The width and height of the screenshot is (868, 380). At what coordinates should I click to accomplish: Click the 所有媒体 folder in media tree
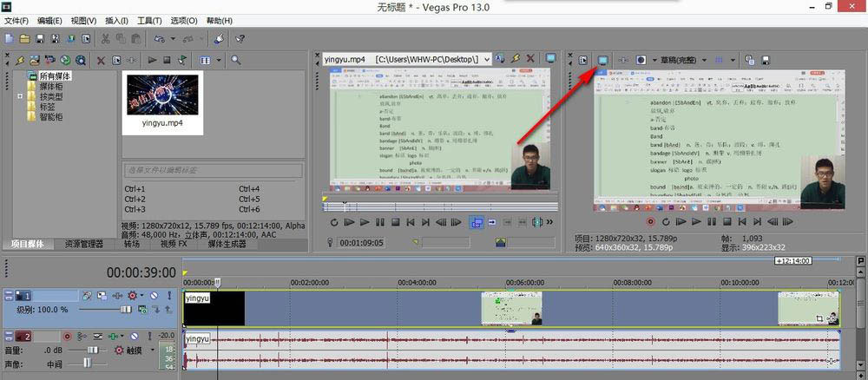(x=54, y=76)
